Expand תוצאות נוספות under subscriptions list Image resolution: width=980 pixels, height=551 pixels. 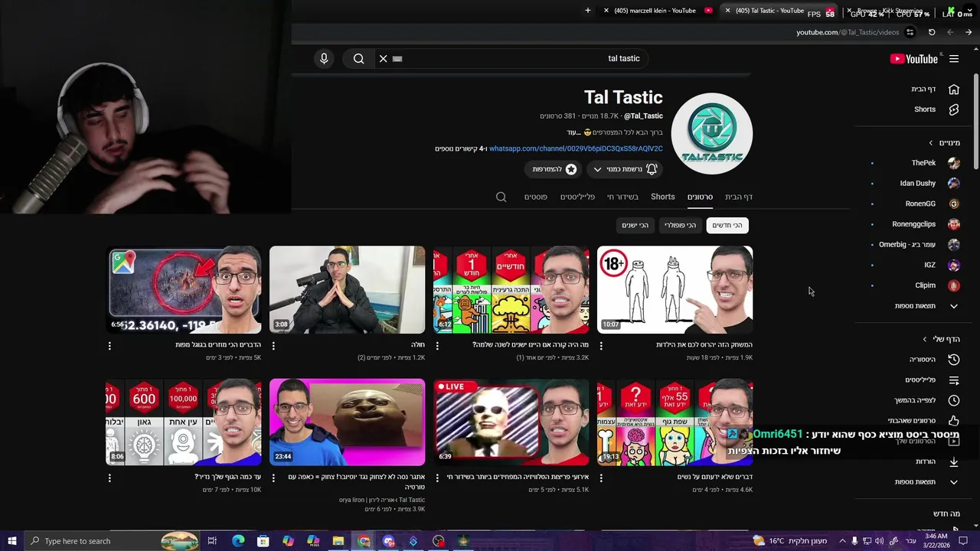click(x=926, y=306)
